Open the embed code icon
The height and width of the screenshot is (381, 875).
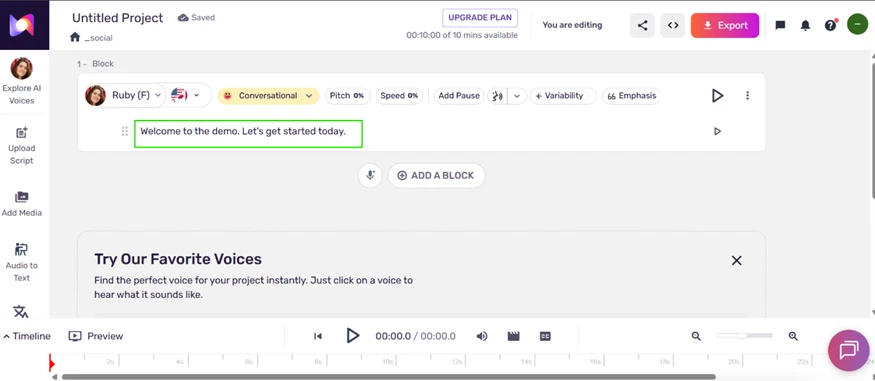tap(673, 25)
